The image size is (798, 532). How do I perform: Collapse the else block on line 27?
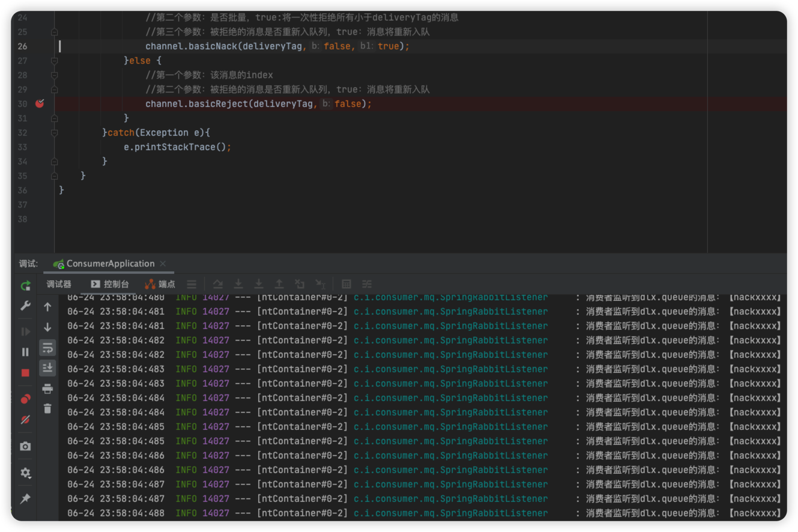(54, 61)
